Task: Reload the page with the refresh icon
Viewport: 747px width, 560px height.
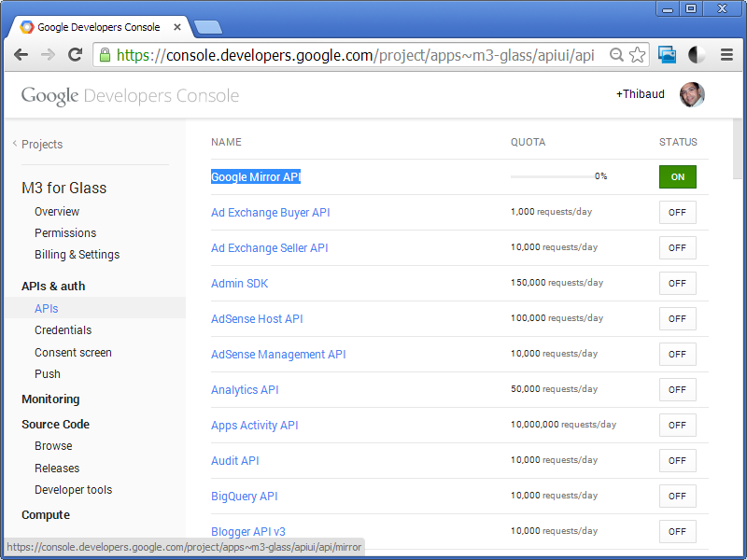Action: click(x=76, y=55)
